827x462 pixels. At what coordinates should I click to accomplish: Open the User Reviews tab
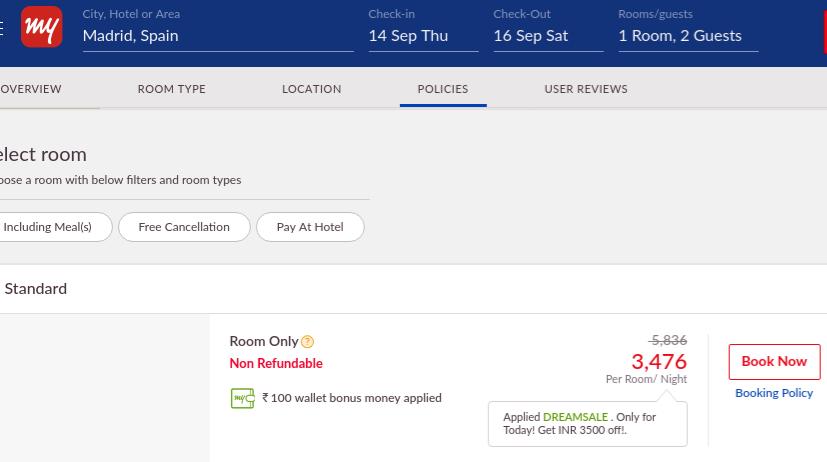[x=586, y=89]
